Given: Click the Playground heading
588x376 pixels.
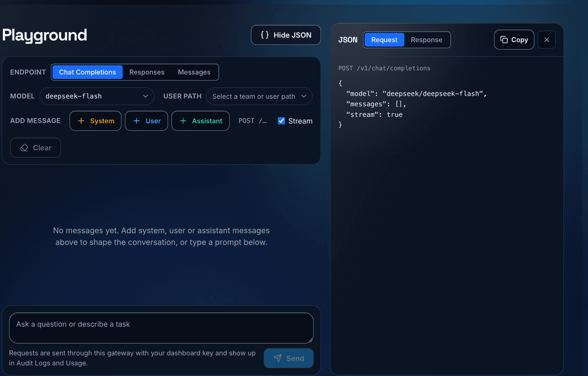Looking at the screenshot, I should [x=45, y=35].
